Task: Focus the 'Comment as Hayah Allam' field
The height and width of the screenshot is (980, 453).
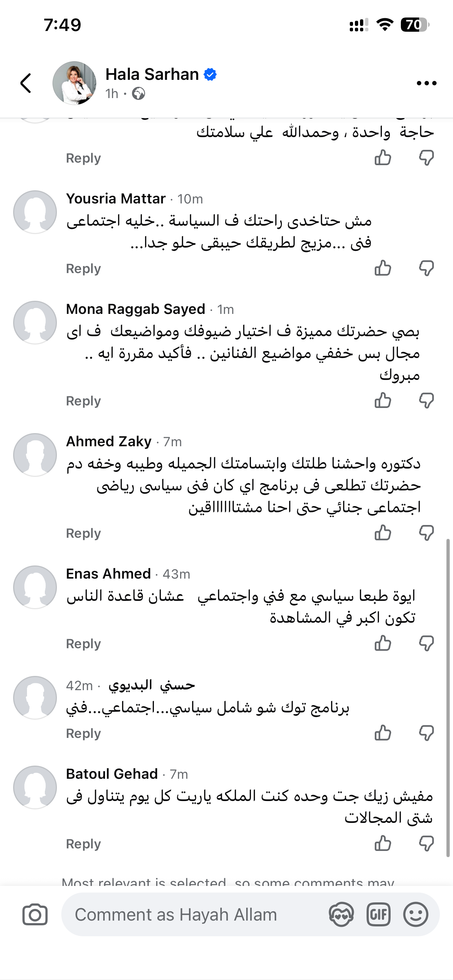Action: (194, 914)
